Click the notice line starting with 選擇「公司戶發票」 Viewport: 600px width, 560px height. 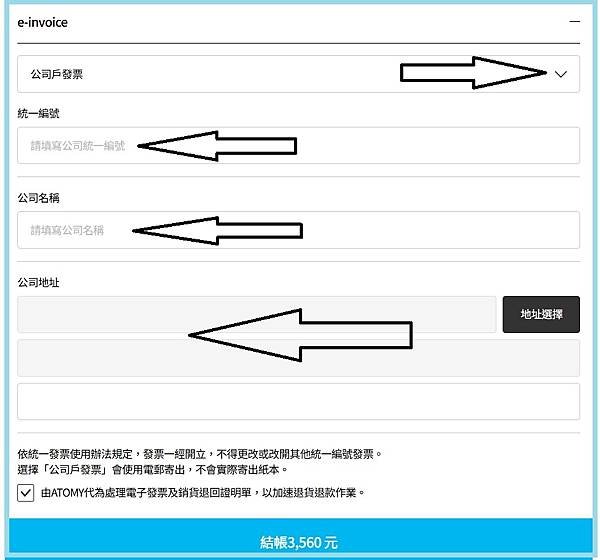[152, 469]
